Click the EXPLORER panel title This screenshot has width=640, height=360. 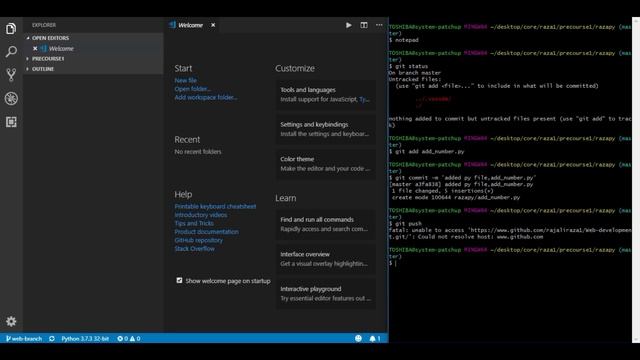pos(44,25)
